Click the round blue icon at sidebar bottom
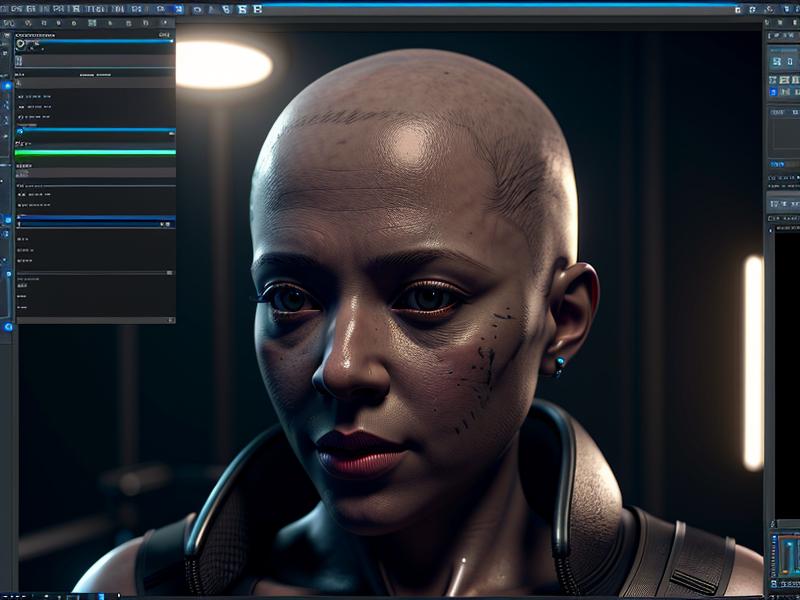The width and height of the screenshot is (800, 600). pos(8,327)
